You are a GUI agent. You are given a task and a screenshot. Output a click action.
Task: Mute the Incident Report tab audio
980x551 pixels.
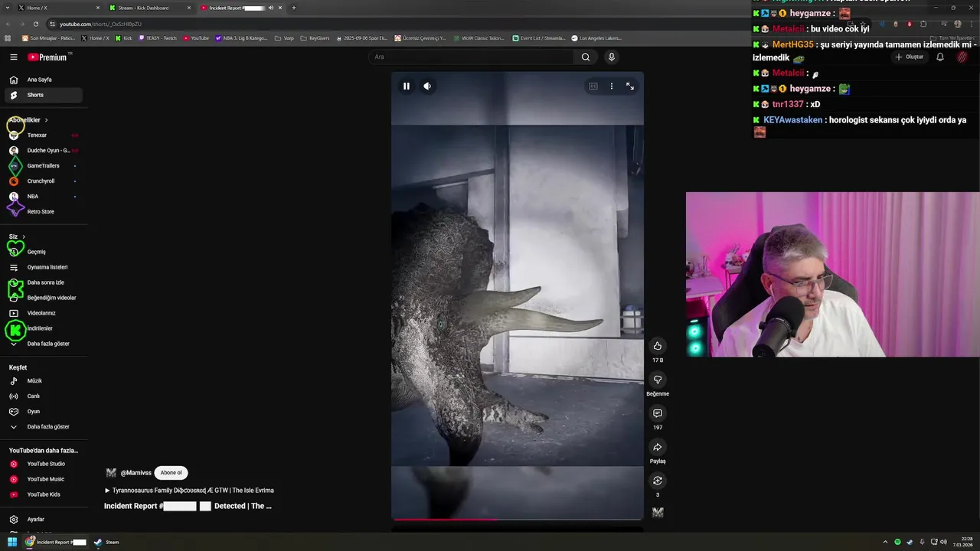click(x=270, y=8)
